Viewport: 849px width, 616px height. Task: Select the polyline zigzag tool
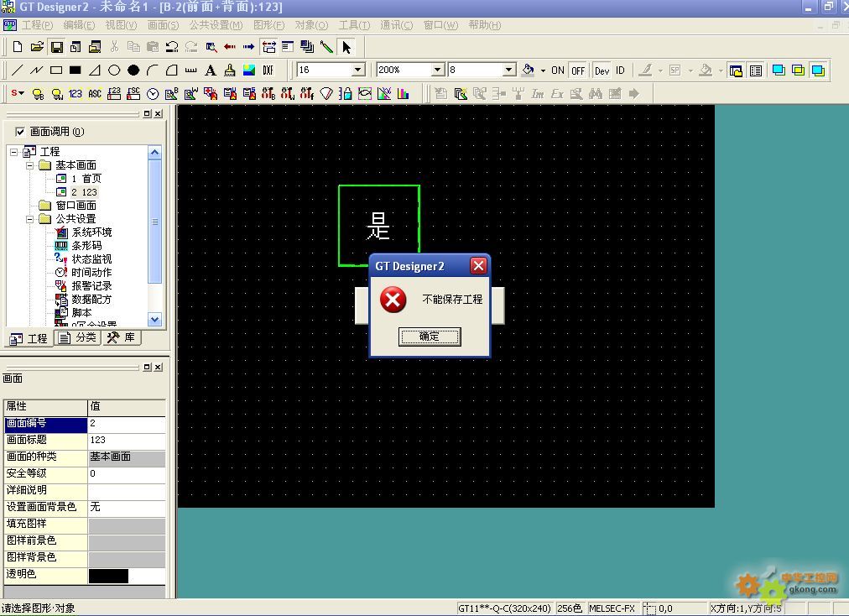(x=36, y=70)
